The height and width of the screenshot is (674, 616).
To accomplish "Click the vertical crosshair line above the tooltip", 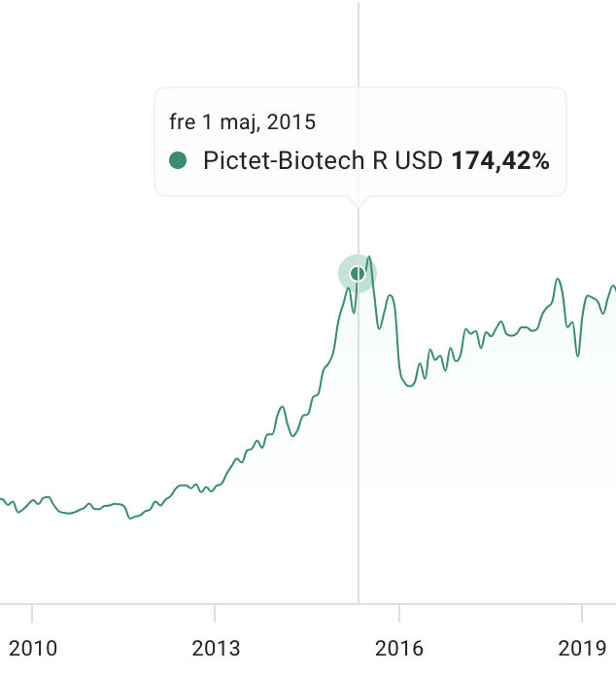I will [358, 44].
